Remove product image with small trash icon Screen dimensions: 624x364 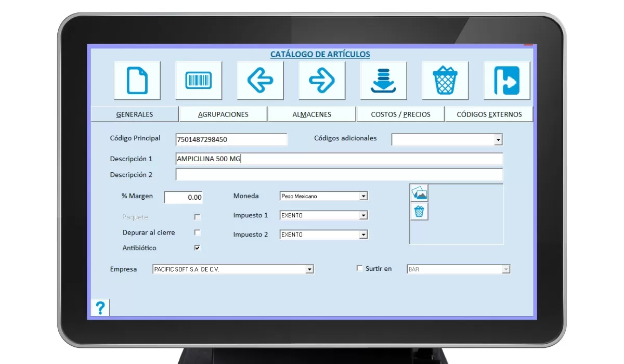tap(419, 212)
